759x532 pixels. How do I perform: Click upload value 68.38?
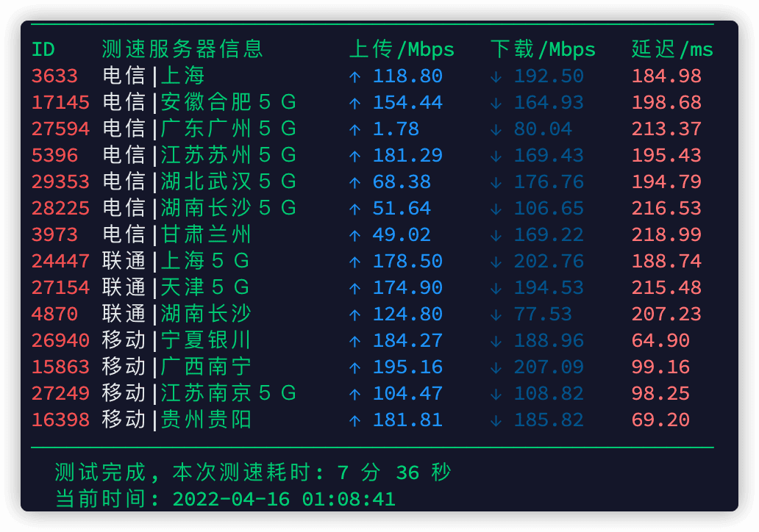click(402, 181)
